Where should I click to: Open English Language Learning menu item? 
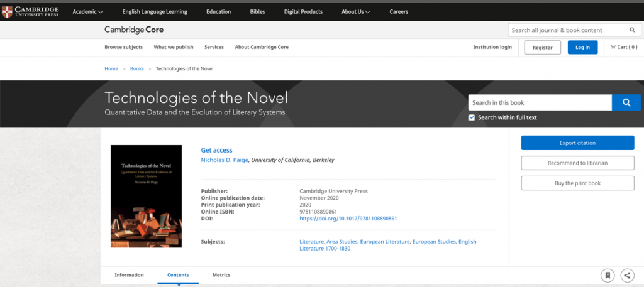[x=155, y=11]
